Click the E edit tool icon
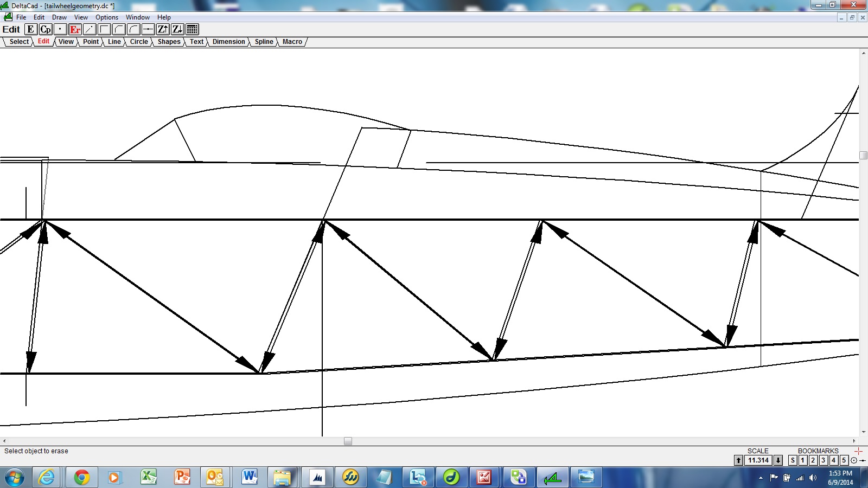 (x=31, y=29)
